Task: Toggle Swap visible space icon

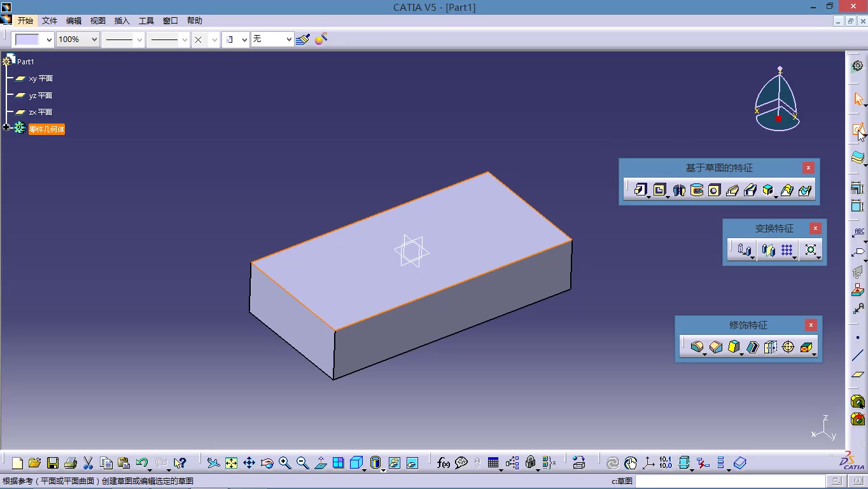Action: 412,463
